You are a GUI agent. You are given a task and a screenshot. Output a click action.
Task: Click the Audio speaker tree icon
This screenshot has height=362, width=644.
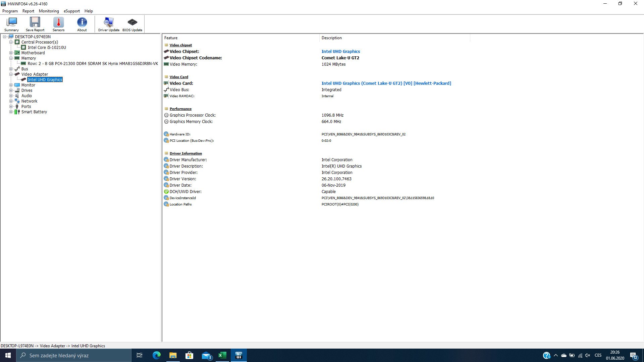tap(17, 96)
